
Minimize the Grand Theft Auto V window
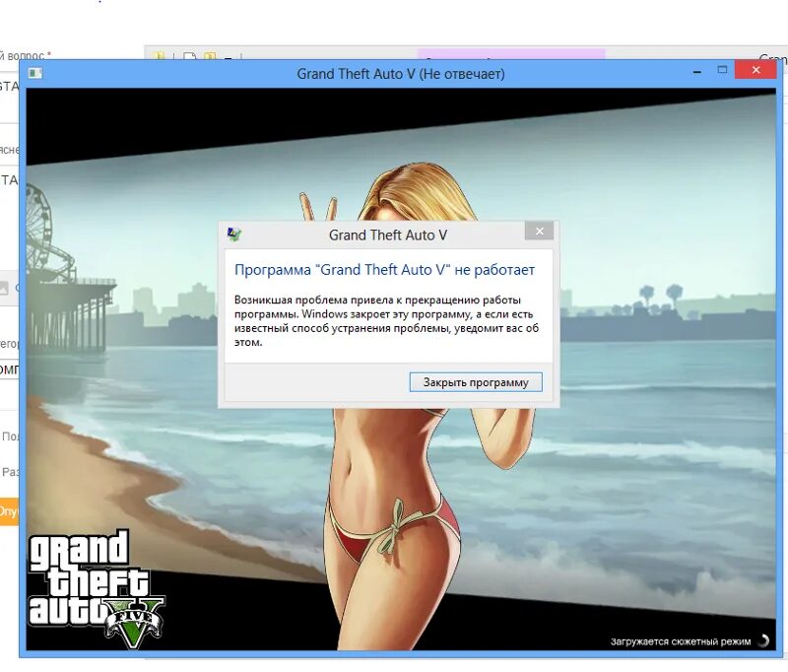click(697, 72)
